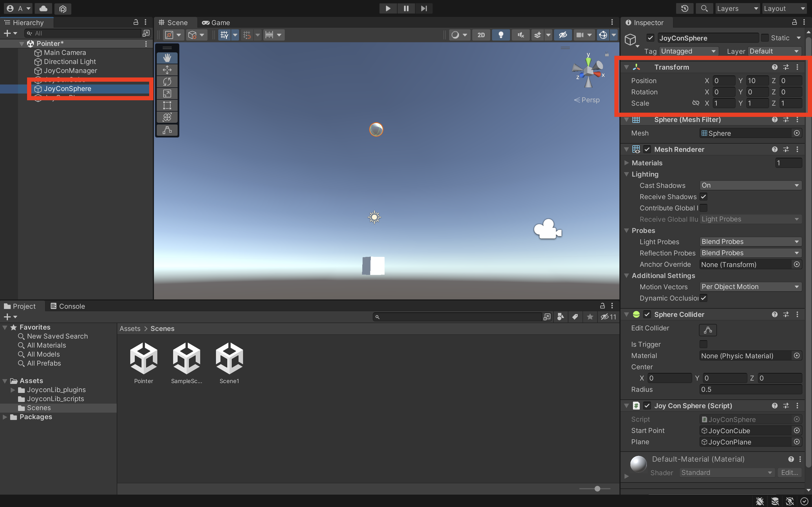Image resolution: width=812 pixels, height=507 pixels.
Task: Open the Undo History icon
Action: [x=685, y=8]
